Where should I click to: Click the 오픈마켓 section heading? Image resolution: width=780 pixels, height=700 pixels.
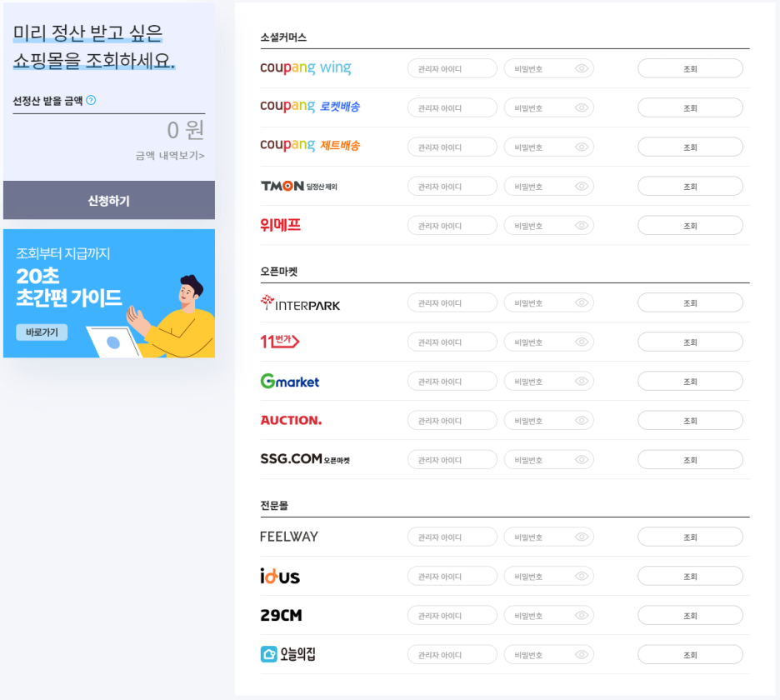point(279,272)
